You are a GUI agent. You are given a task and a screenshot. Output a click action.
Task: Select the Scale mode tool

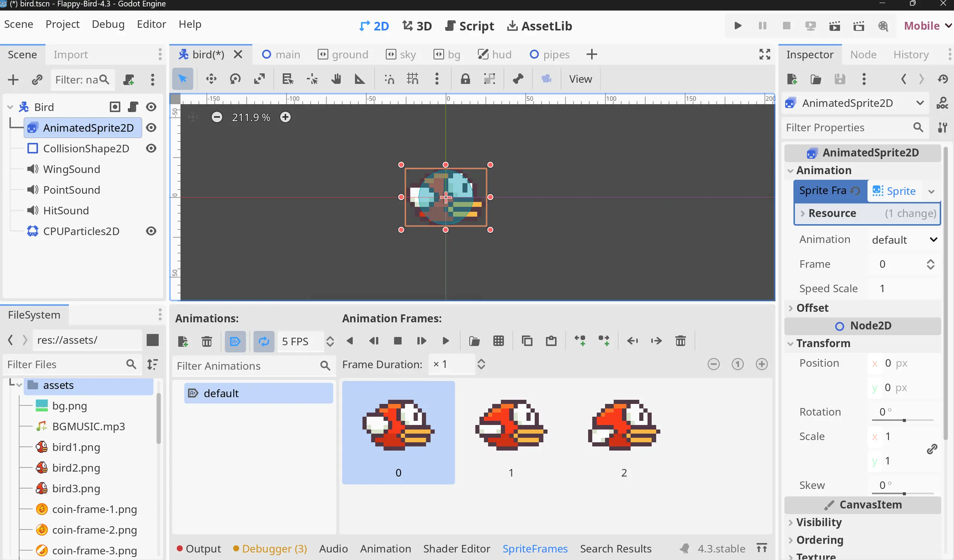[x=259, y=79]
